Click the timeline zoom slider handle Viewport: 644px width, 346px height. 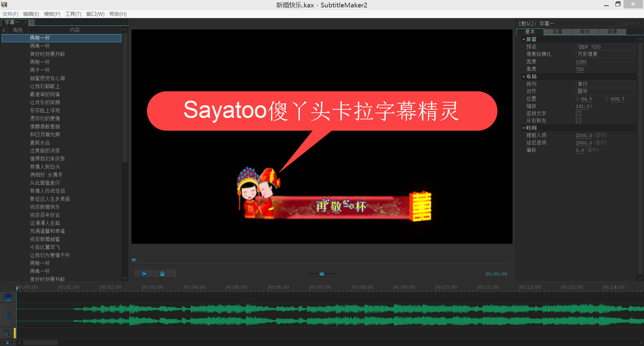pos(7,342)
